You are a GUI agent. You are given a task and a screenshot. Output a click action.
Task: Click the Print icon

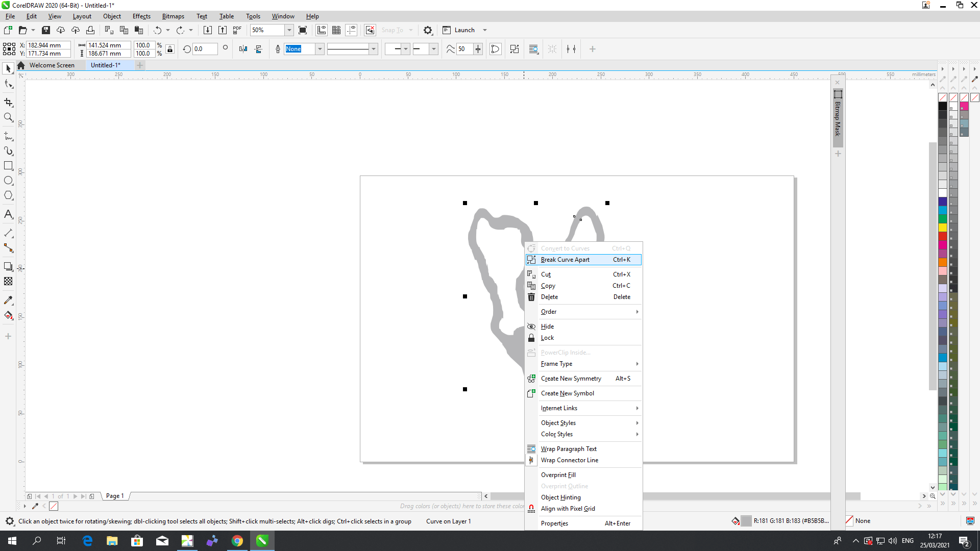90,30
